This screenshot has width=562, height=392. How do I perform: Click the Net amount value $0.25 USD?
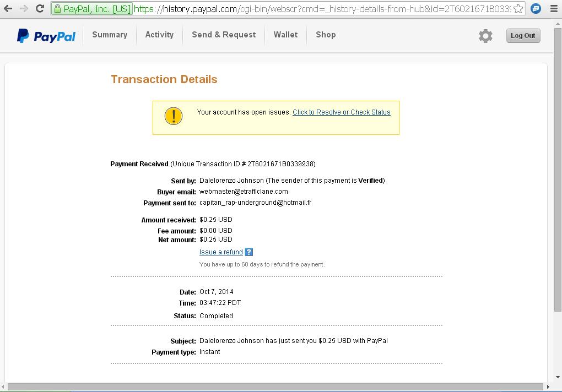coord(216,239)
